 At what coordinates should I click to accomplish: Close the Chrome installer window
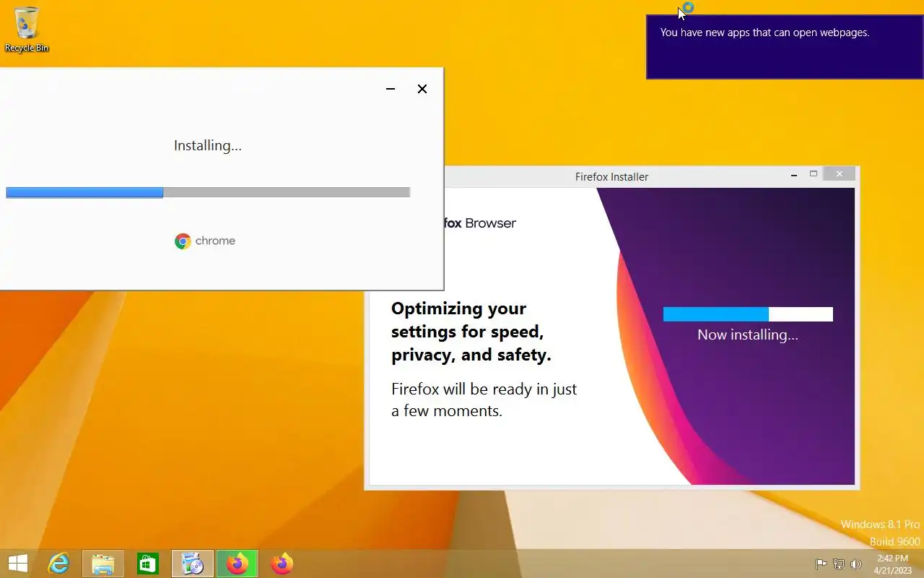point(422,89)
